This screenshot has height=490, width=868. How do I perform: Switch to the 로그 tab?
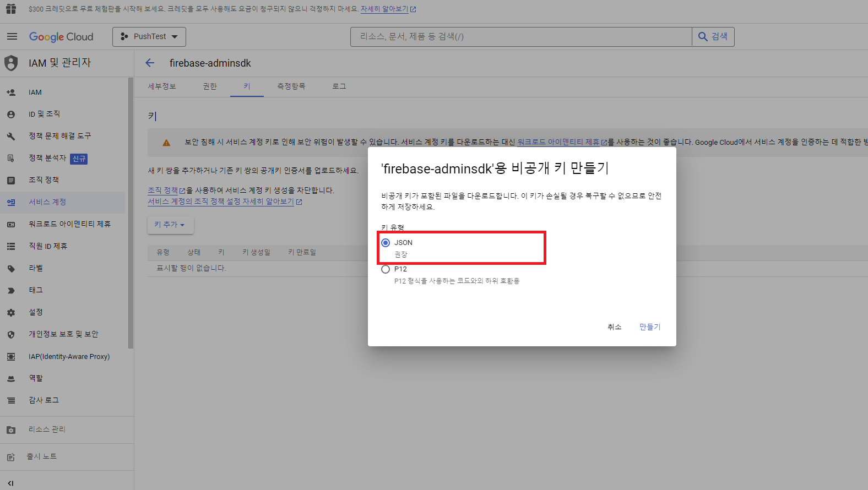tap(339, 86)
